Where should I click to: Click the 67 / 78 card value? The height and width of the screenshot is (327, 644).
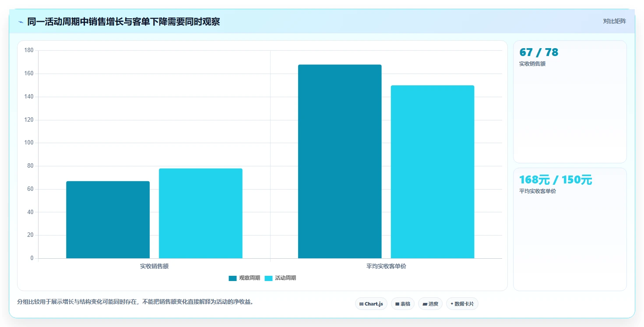539,53
